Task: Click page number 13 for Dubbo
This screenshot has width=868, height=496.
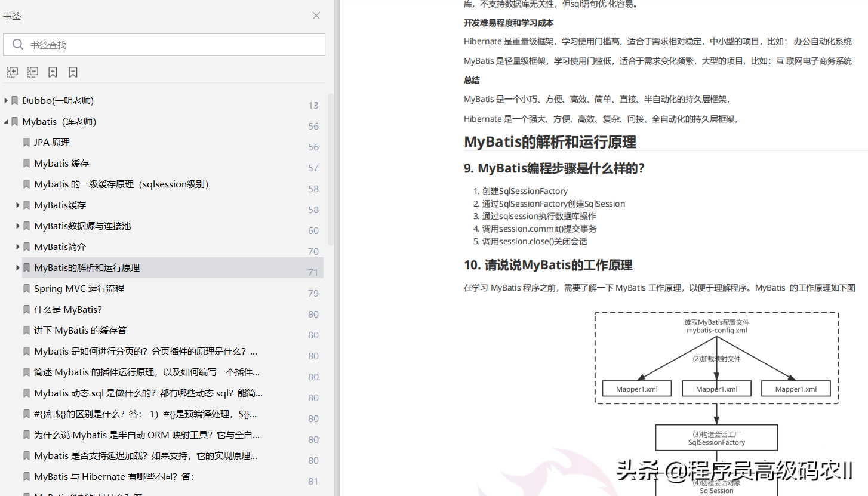Action: [313, 106]
